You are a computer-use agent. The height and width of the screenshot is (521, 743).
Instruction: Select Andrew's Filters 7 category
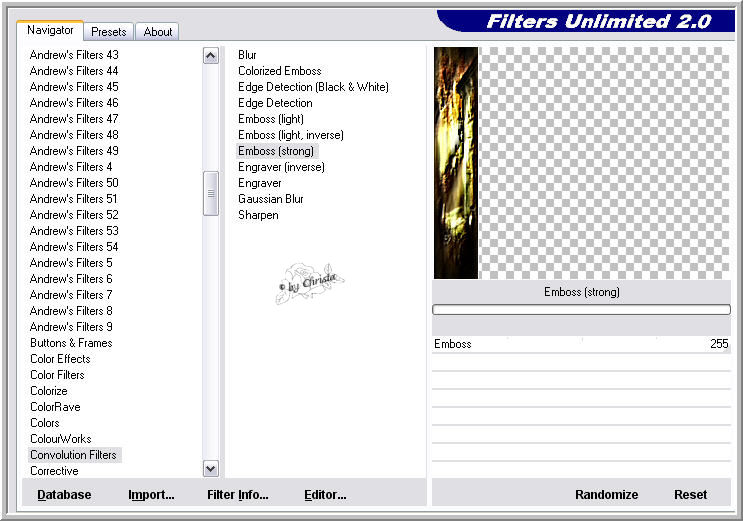tap(71, 295)
